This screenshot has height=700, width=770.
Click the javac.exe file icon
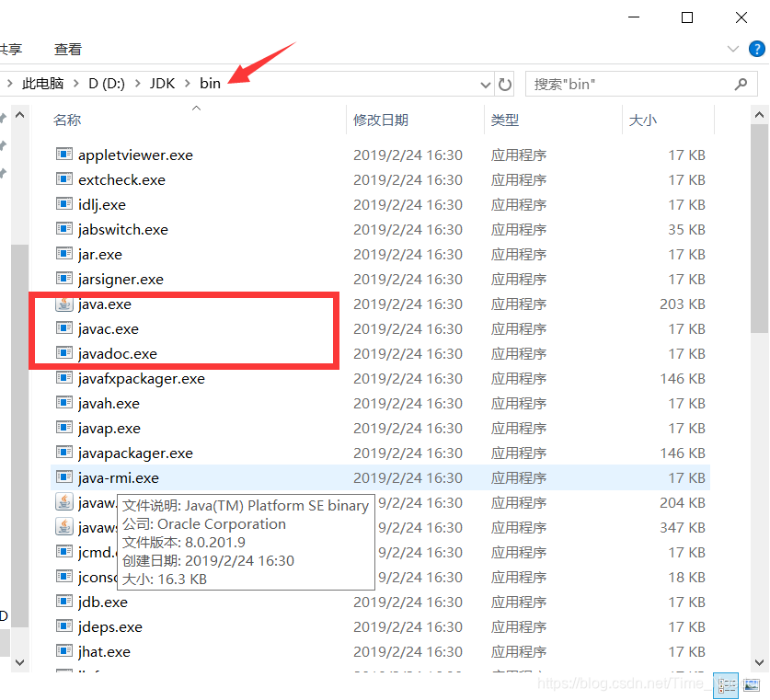(63, 327)
